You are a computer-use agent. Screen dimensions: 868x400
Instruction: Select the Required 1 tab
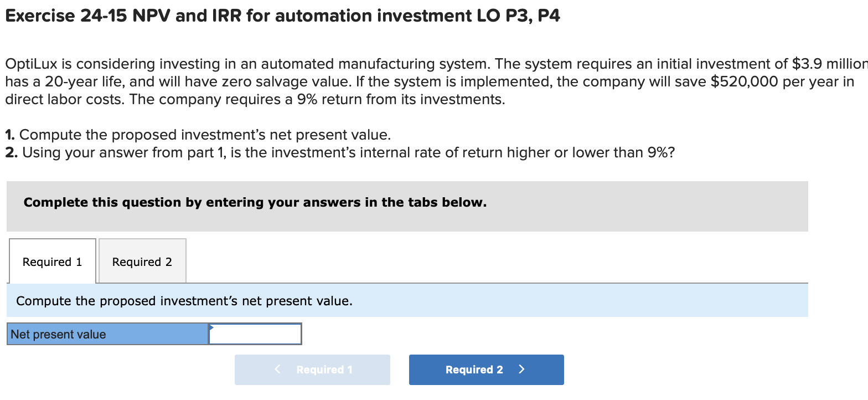(x=51, y=261)
